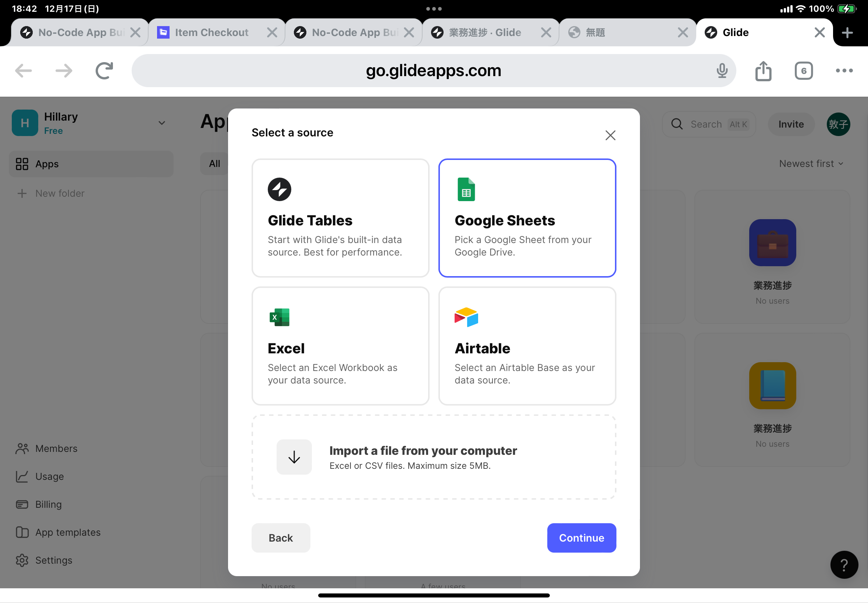868x603 pixels.
Task: Select the Glide Tables source card
Action: point(340,218)
